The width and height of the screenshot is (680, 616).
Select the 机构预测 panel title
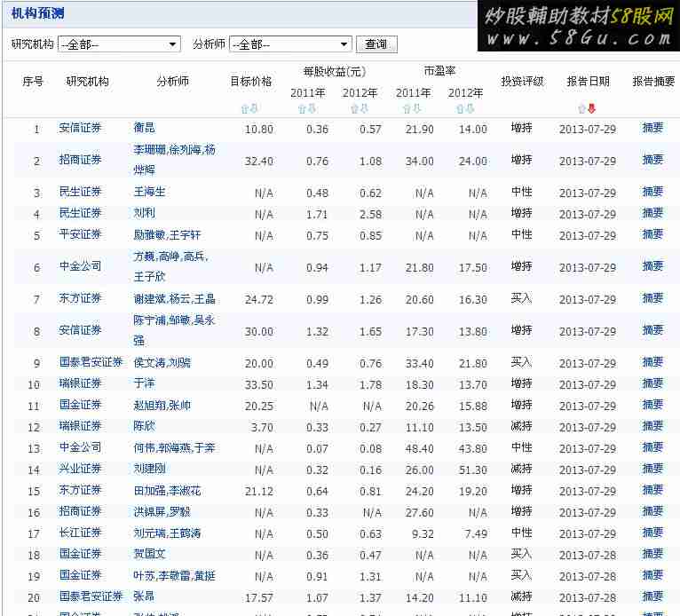coord(38,13)
